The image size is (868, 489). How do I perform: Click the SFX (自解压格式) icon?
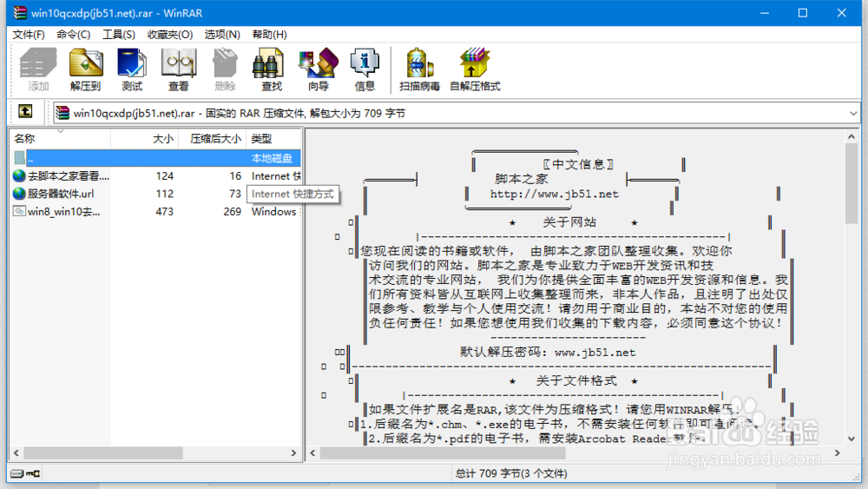(475, 69)
